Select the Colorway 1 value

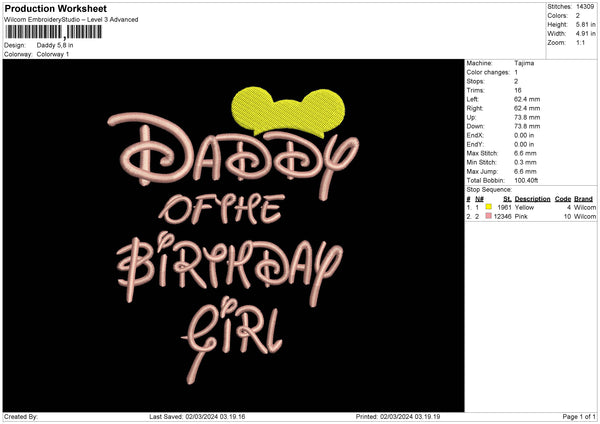tap(53, 54)
